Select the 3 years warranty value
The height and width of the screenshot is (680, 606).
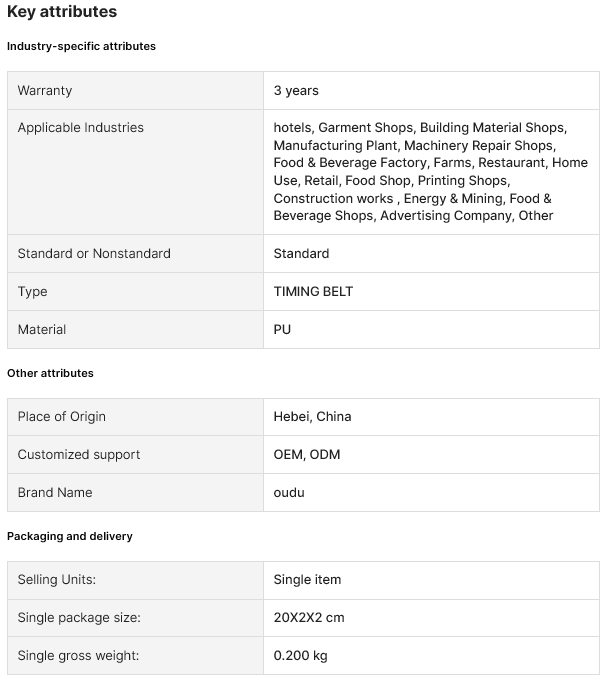[x=296, y=90]
